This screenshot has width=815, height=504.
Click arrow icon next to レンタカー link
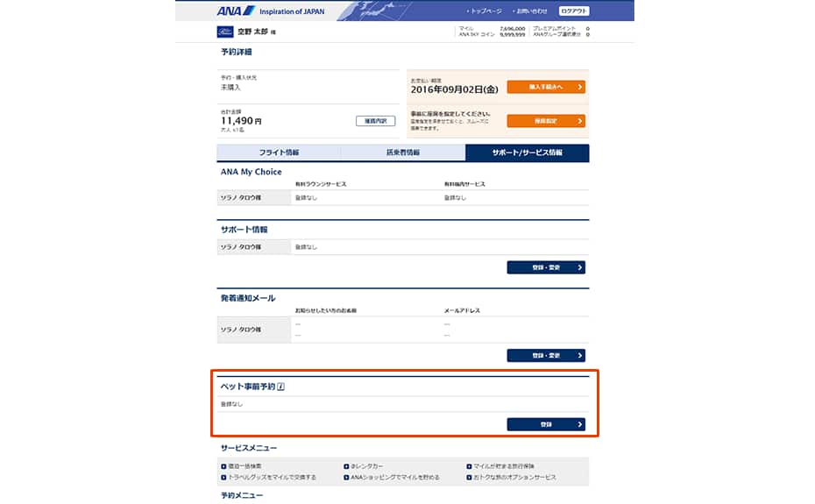click(346, 466)
